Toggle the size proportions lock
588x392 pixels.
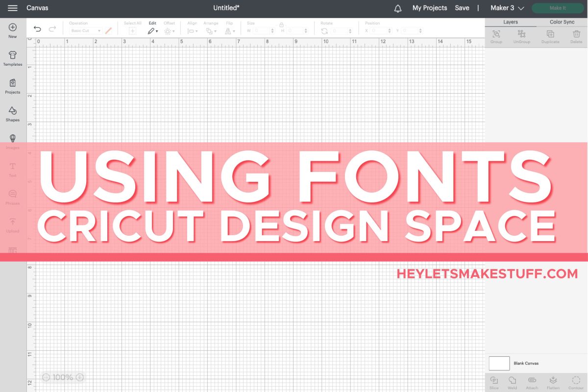[281, 24]
